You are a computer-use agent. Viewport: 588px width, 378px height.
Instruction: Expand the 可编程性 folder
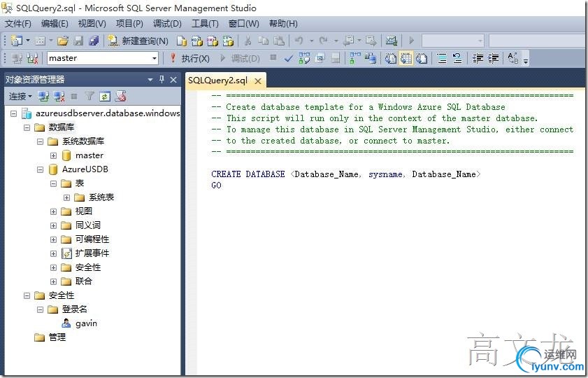[54, 239]
